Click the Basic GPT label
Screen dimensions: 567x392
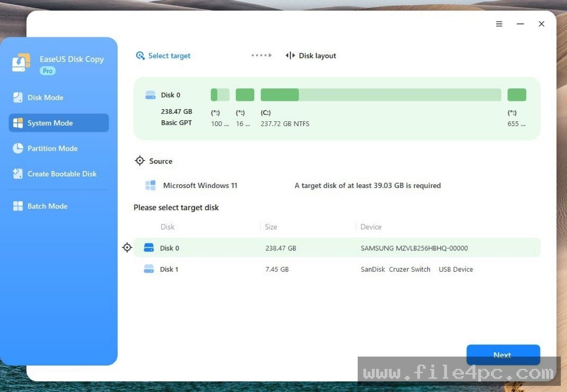coord(176,123)
